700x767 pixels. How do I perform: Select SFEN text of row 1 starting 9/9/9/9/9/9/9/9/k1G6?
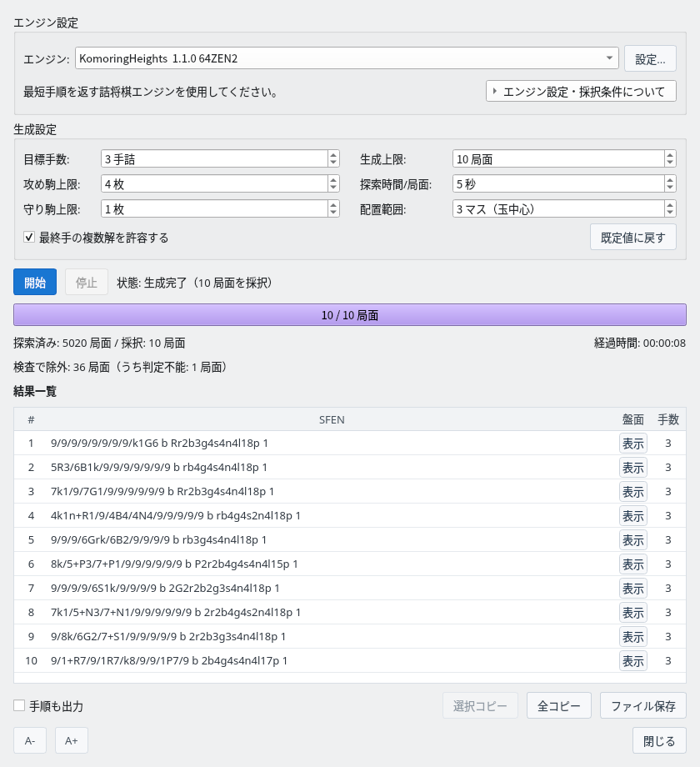(159, 444)
